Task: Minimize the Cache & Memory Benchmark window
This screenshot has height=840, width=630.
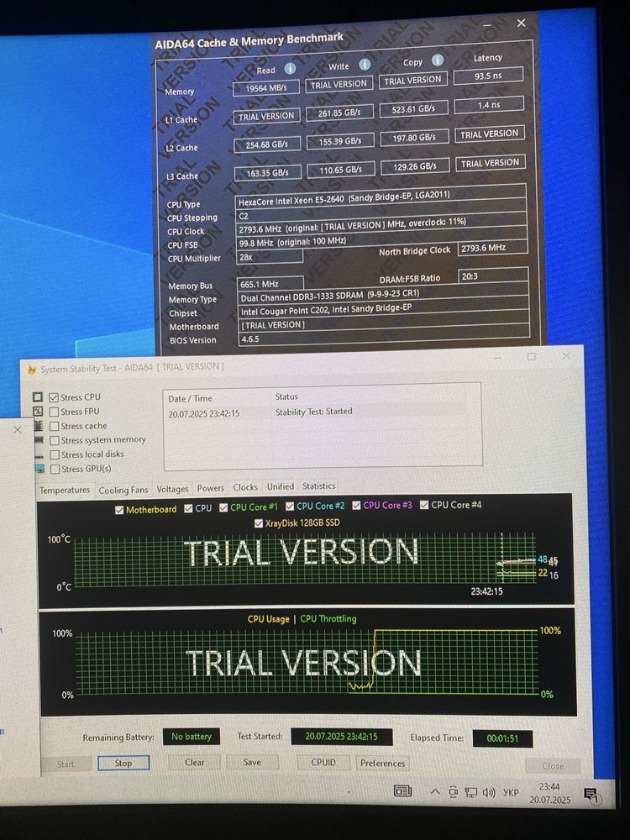Action: (487, 25)
